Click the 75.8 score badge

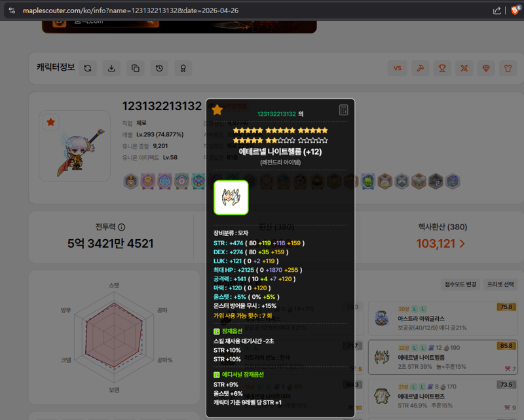tap(506, 307)
